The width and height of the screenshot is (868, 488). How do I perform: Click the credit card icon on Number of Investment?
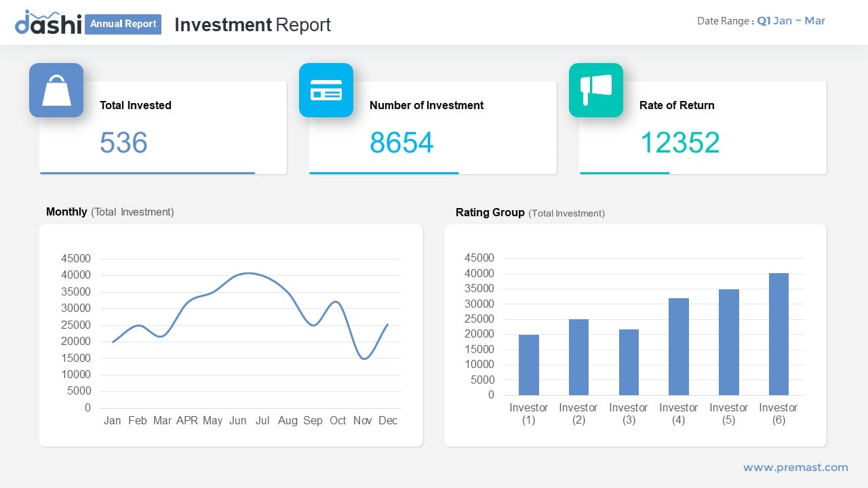pos(326,90)
